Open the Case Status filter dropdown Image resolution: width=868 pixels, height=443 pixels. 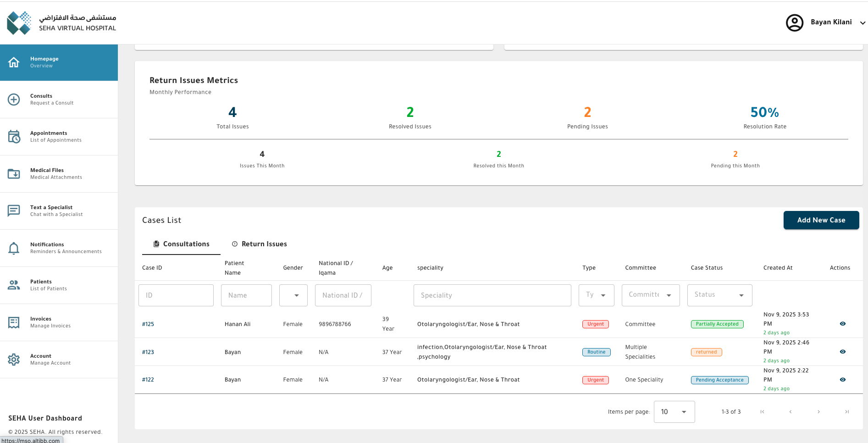[x=719, y=295]
